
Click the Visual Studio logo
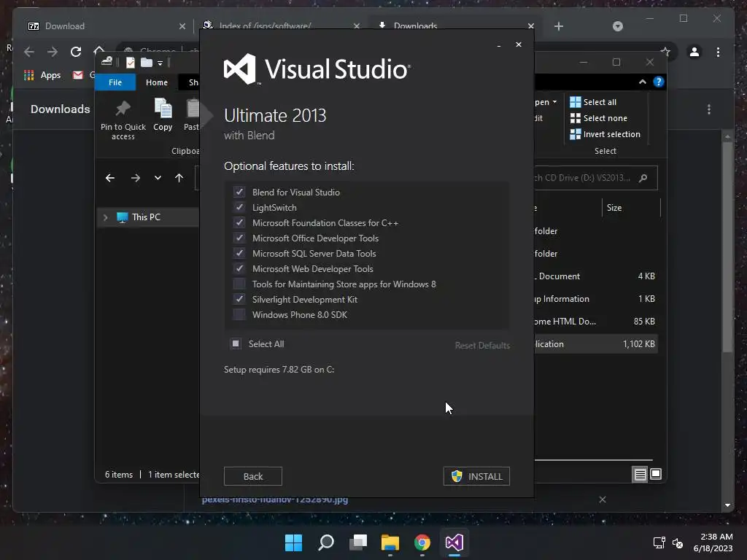click(317, 69)
